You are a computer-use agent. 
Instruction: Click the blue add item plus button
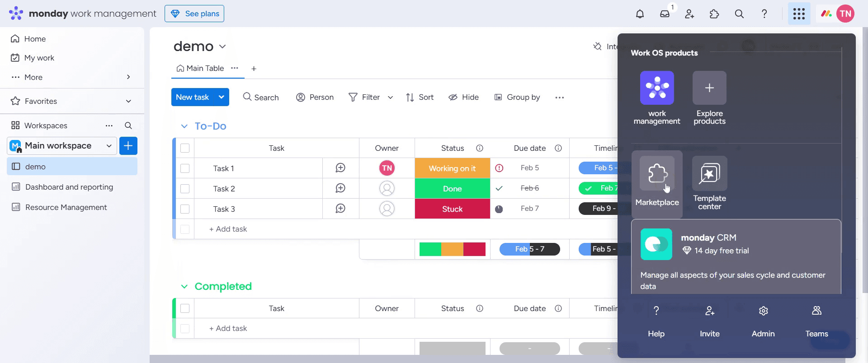pyautogui.click(x=128, y=146)
